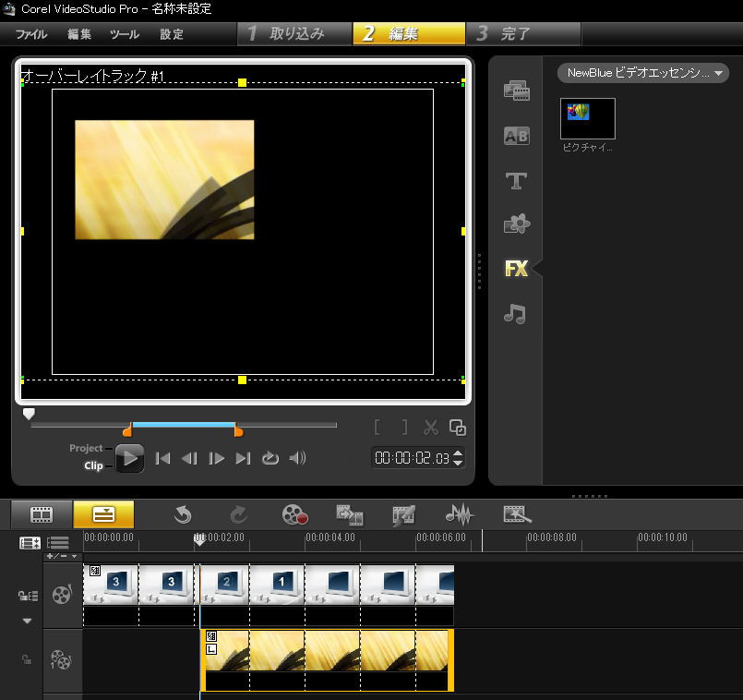
Task: Split clip with the scissors
Action: 431,428
